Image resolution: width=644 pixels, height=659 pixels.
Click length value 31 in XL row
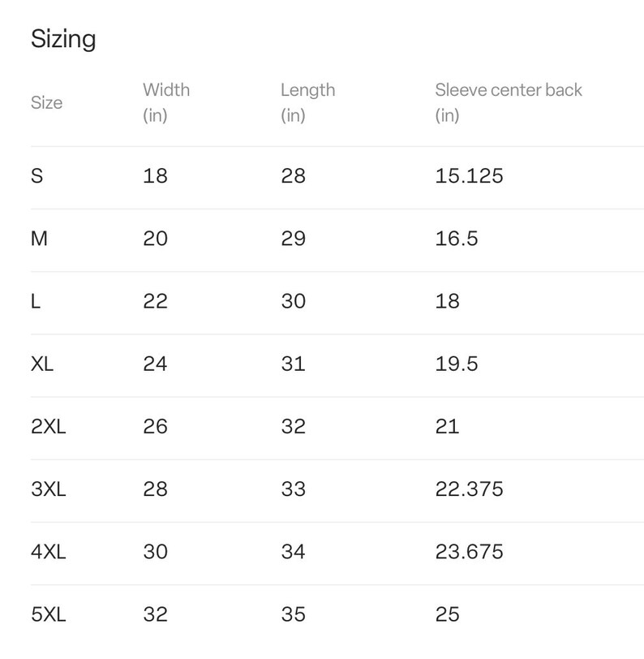tap(294, 364)
